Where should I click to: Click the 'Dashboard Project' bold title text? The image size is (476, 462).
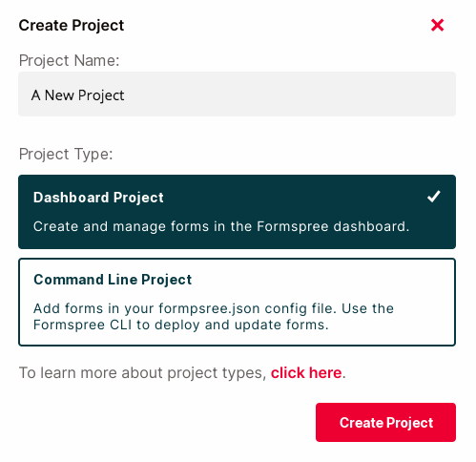point(98,198)
